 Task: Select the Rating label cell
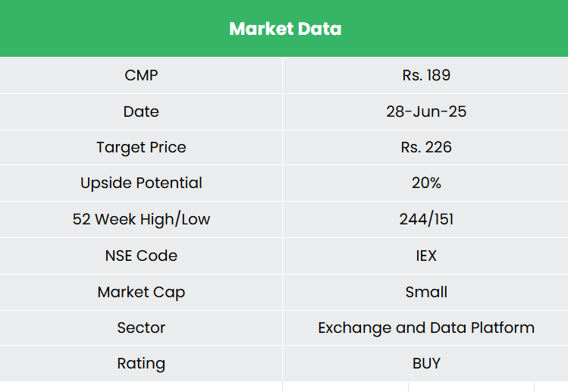pyautogui.click(x=141, y=363)
